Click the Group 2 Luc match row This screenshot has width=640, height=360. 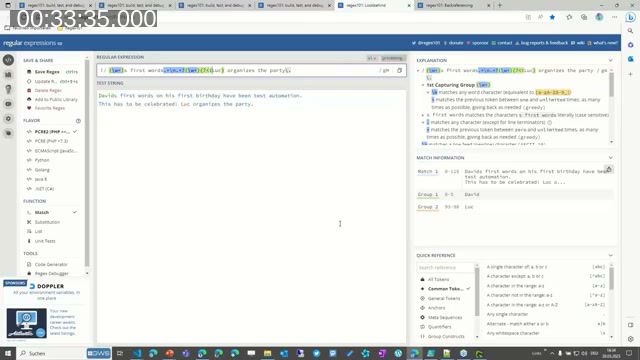[514, 207]
